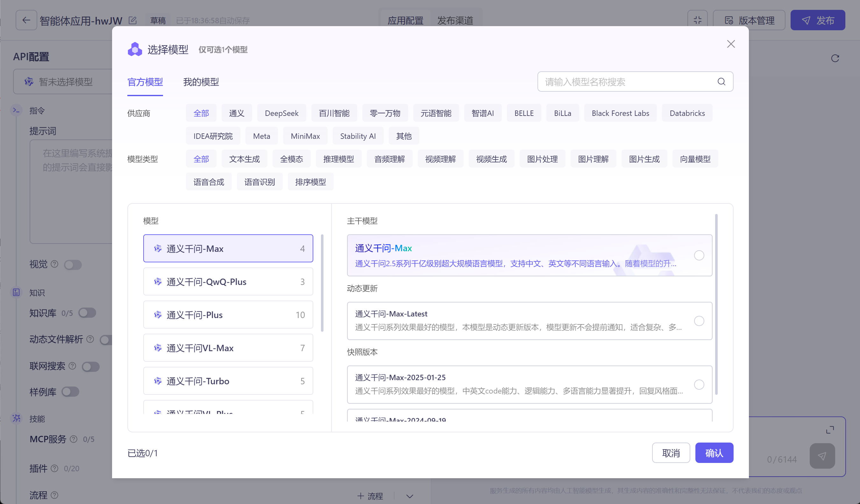Open 通义千问VL-Max model group

tap(228, 348)
